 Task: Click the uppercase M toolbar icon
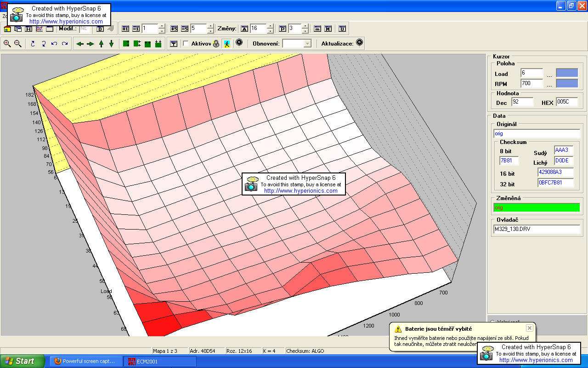click(x=328, y=29)
